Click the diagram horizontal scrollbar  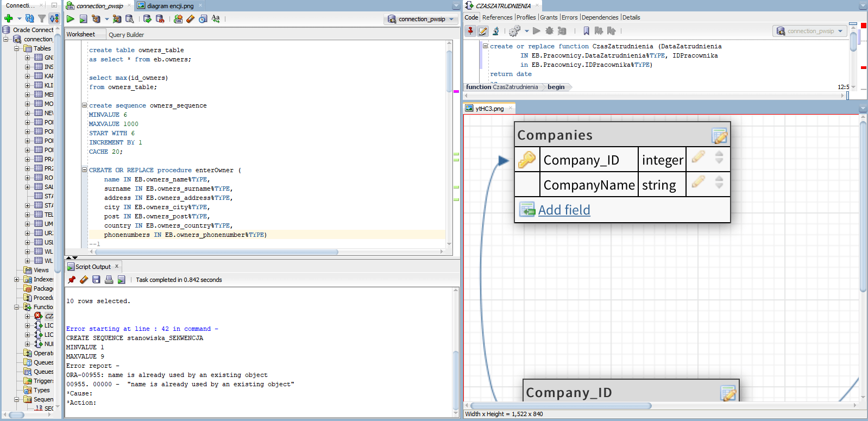click(x=561, y=406)
